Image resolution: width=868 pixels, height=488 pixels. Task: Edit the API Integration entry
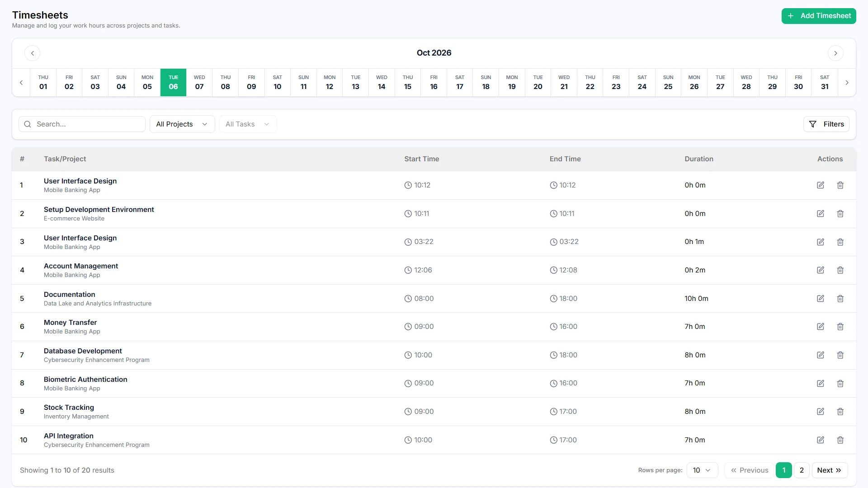point(821,440)
